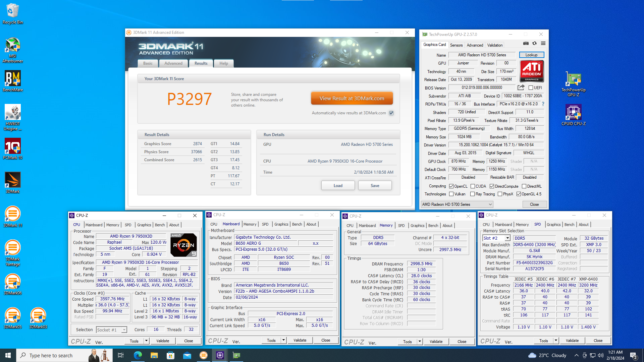Open the 3DMark03 desktop shortcut
Viewport: 644px width, 362px height.
(38, 318)
